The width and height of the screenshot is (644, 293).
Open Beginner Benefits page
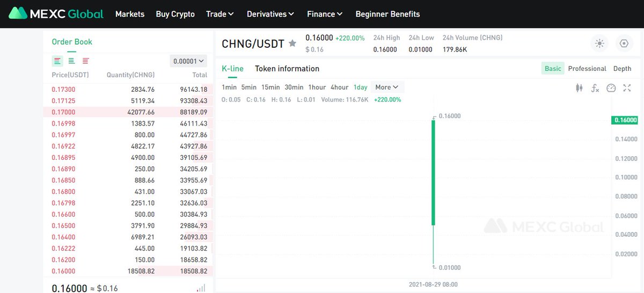coord(388,14)
